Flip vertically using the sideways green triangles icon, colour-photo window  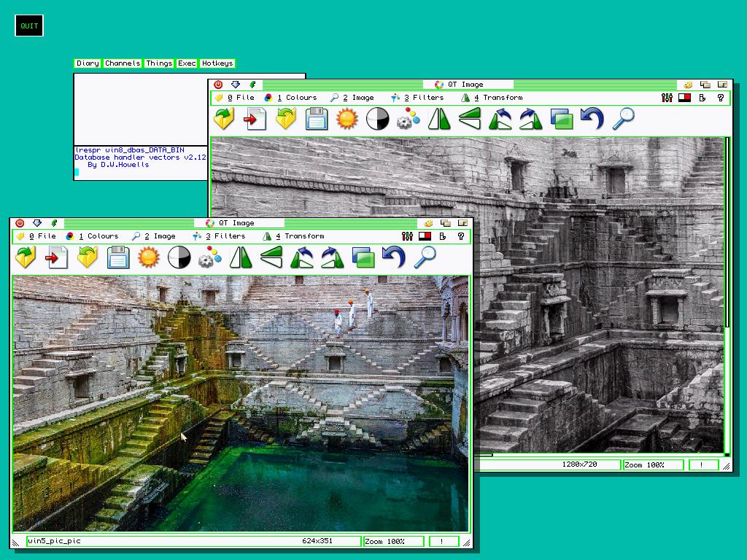pyautogui.click(x=271, y=257)
